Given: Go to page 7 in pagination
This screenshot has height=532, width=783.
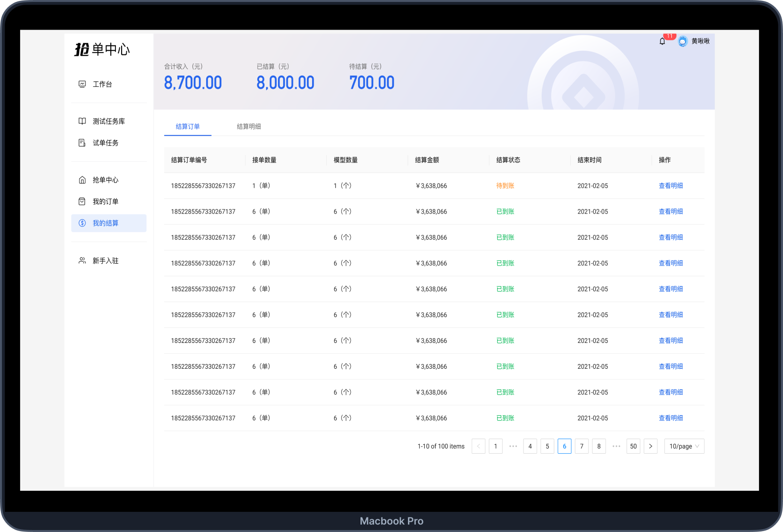Looking at the screenshot, I should 582,446.
